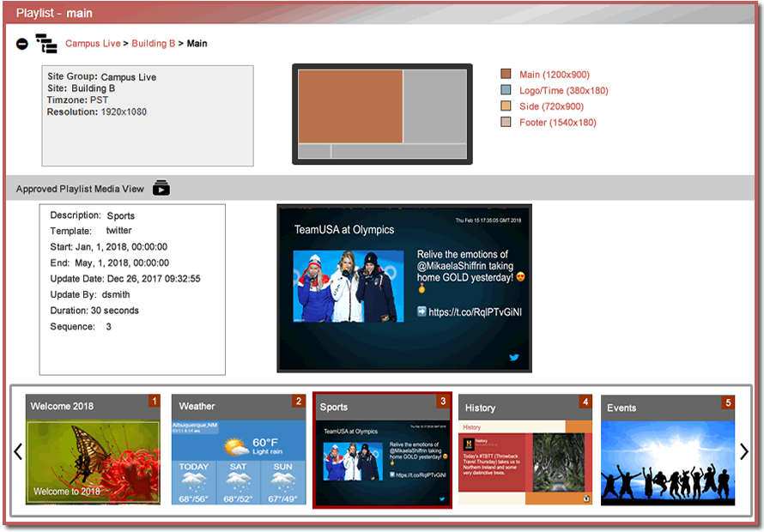Click sequence badge 3 on Sports

pyautogui.click(x=443, y=401)
